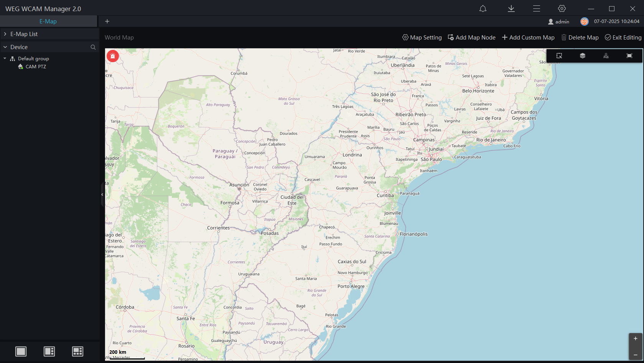
Task: Click the CAM PTZ camera icon
Action: [21, 67]
